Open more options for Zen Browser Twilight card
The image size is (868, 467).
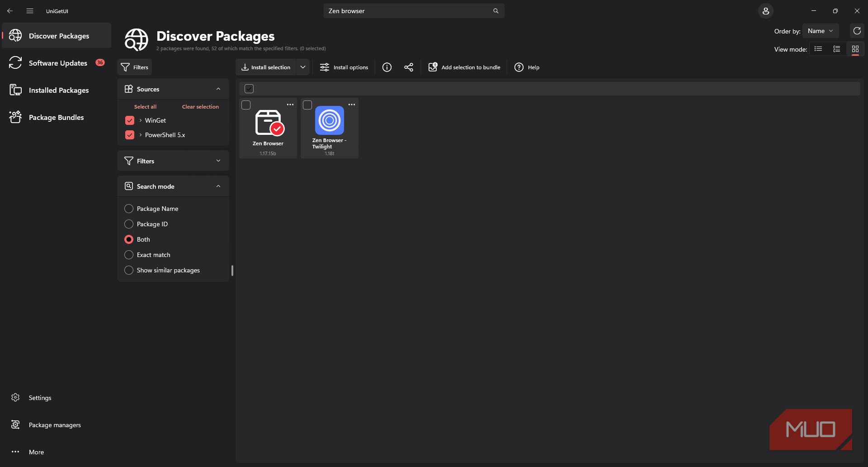(x=352, y=105)
